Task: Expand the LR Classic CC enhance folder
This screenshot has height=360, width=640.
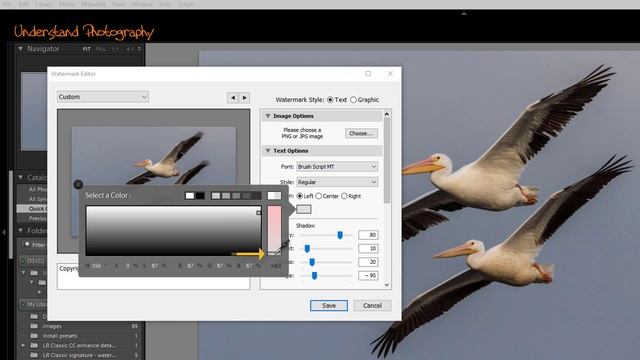Action: coord(23,345)
